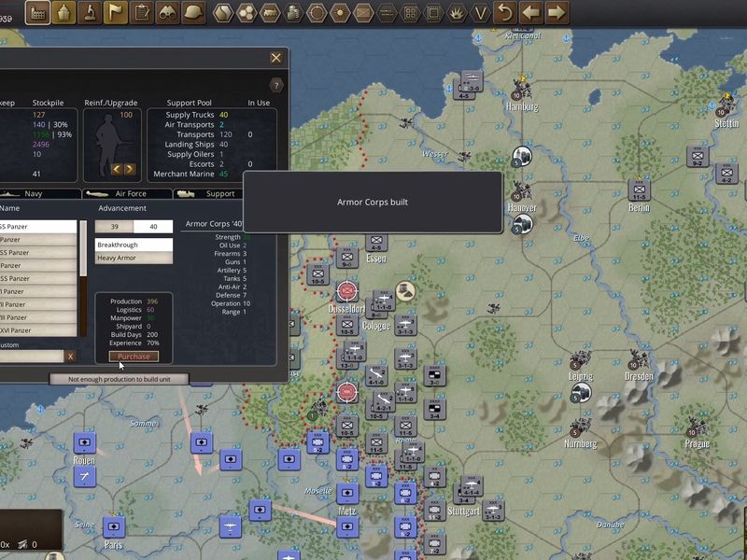747x560 pixels.
Task: Click the Production cost 396 value
Action: pos(152,301)
